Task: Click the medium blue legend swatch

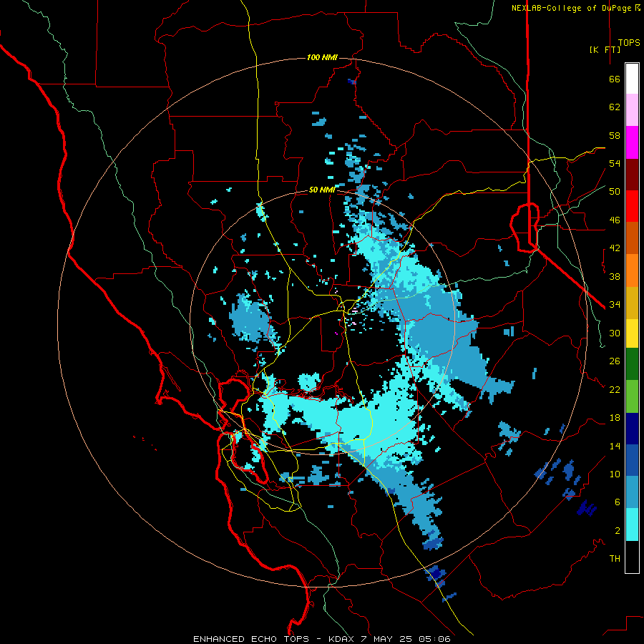Action: pyautogui.click(x=632, y=460)
